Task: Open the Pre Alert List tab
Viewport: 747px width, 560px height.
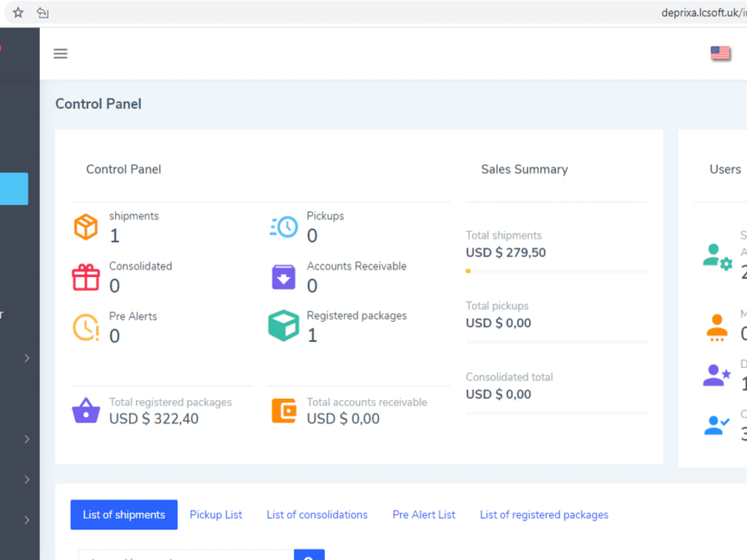Action: point(424,514)
